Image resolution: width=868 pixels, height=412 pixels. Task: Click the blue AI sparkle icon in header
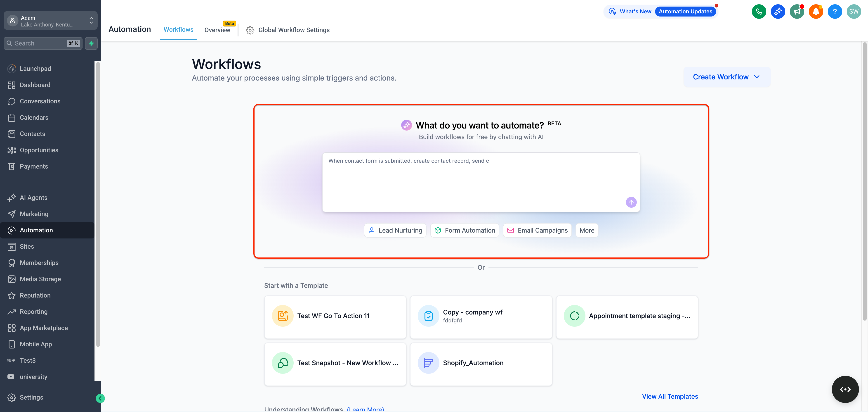click(x=778, y=12)
